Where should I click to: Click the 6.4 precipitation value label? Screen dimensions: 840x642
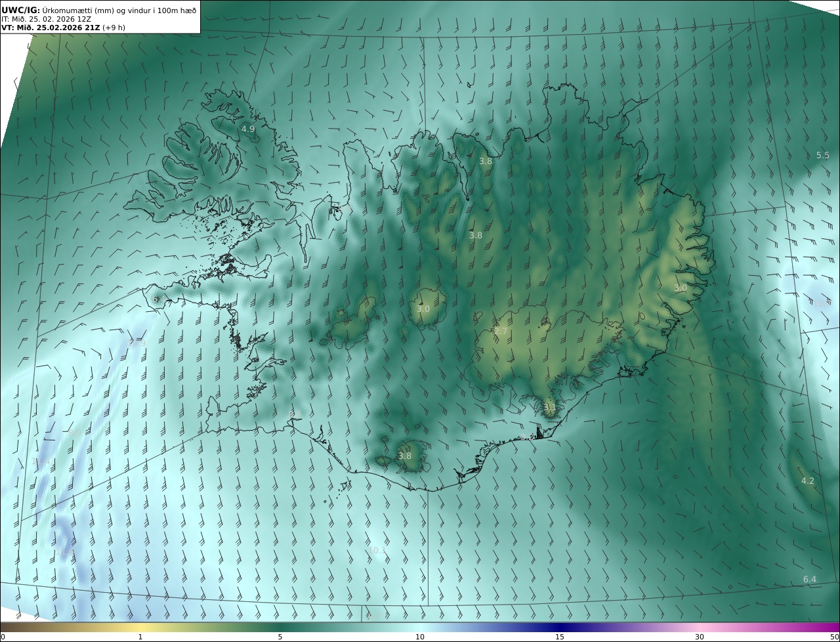(810, 579)
